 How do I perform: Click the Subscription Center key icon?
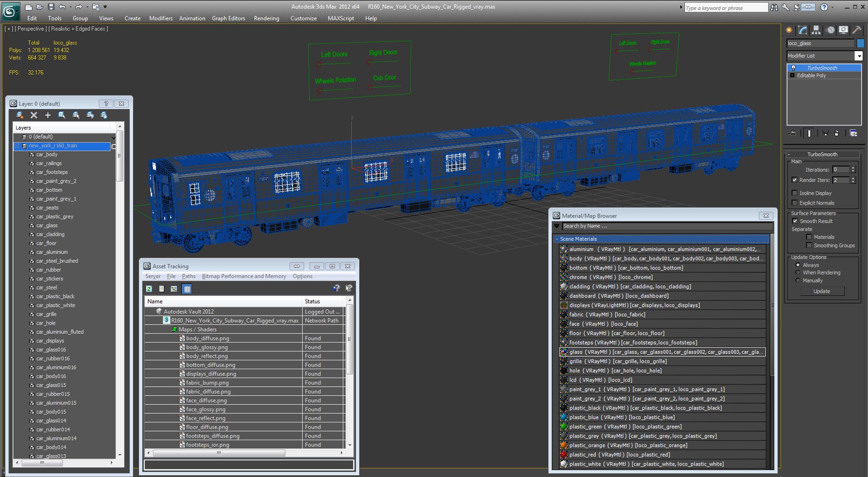786,7
